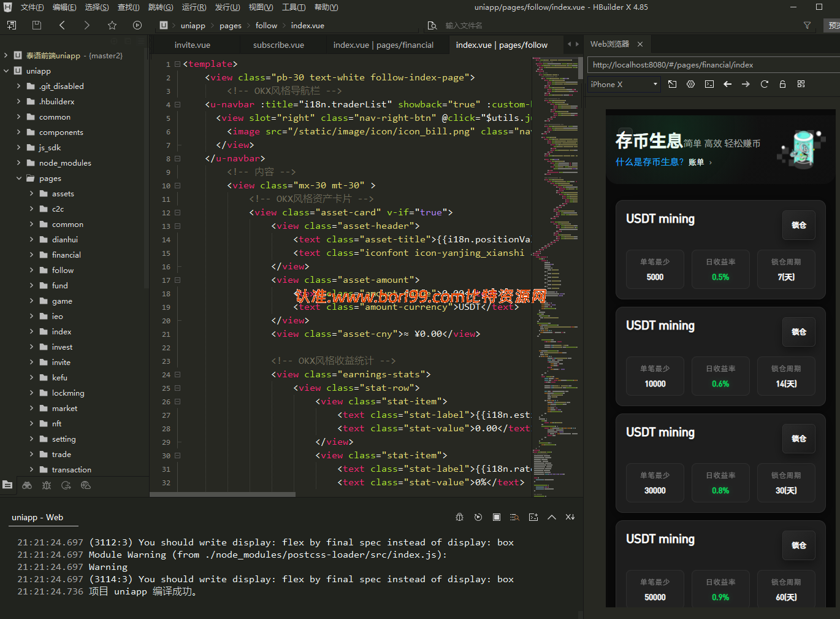Open the project explorer icon in sidebar footer
Viewport: 840px width, 619px height.
[x=7, y=485]
